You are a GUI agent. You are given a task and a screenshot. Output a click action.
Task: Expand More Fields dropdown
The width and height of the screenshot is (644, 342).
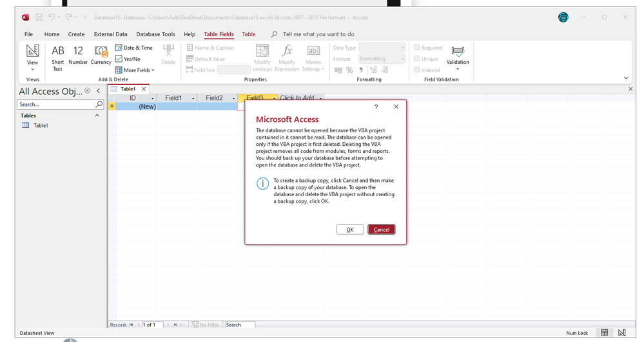[x=135, y=70]
